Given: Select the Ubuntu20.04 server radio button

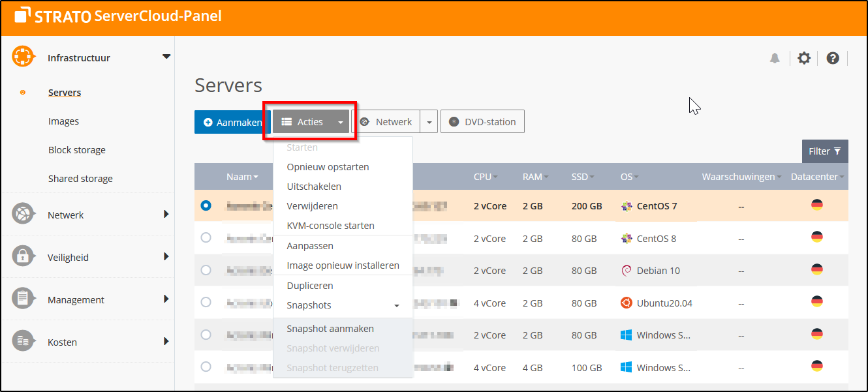Looking at the screenshot, I should tap(206, 302).
